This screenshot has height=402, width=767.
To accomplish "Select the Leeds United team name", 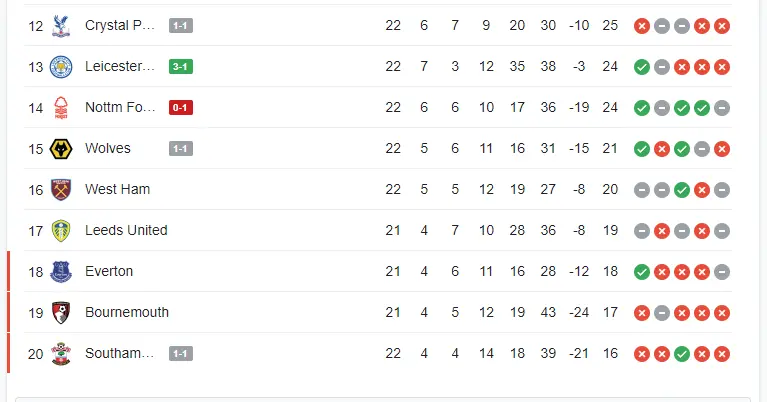I will tap(126, 230).
